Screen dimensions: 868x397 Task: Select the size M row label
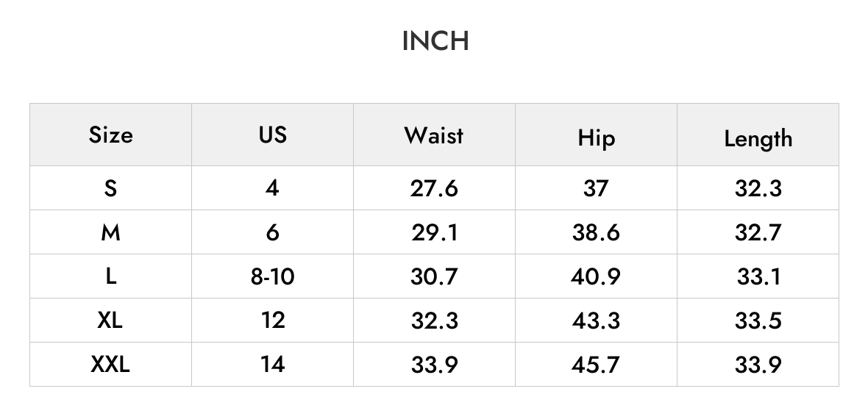(x=111, y=232)
